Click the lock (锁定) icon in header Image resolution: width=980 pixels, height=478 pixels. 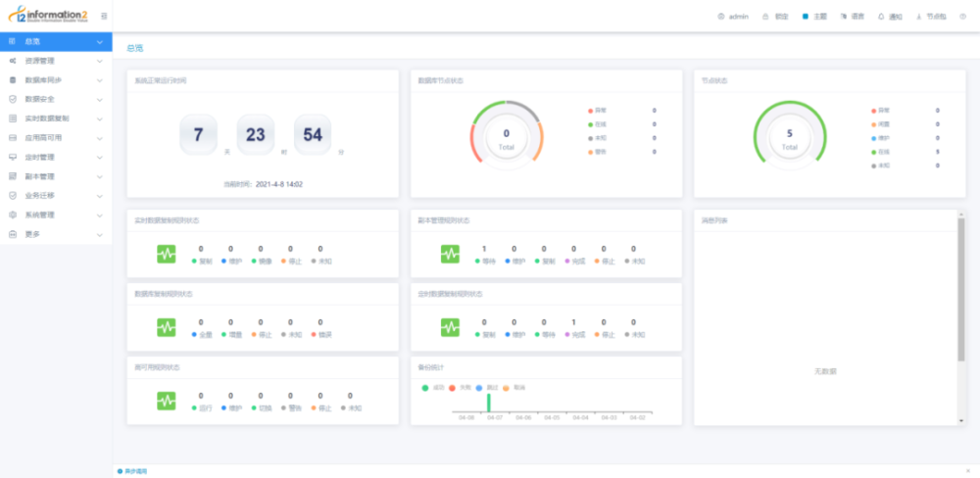(x=765, y=17)
